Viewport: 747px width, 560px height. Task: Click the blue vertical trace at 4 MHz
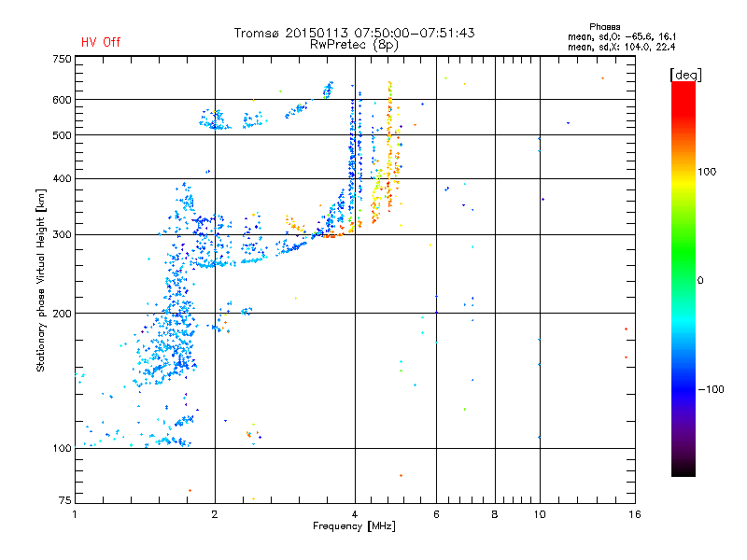tap(352, 157)
